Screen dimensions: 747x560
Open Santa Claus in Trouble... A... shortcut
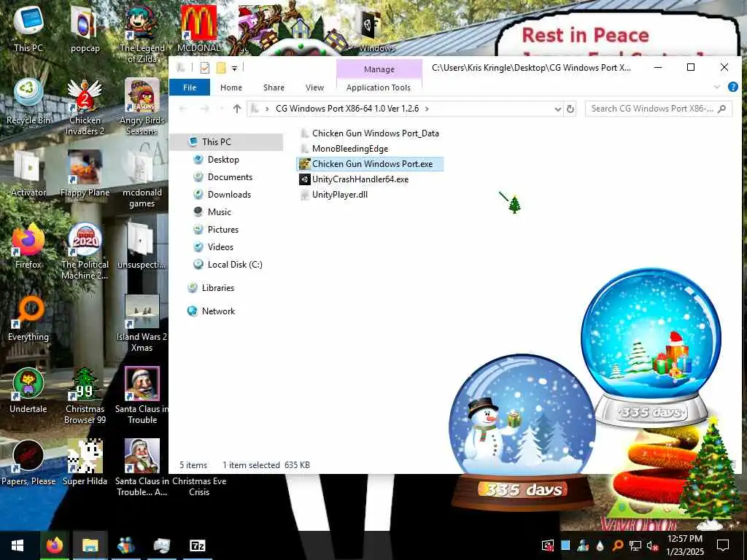(x=142, y=469)
